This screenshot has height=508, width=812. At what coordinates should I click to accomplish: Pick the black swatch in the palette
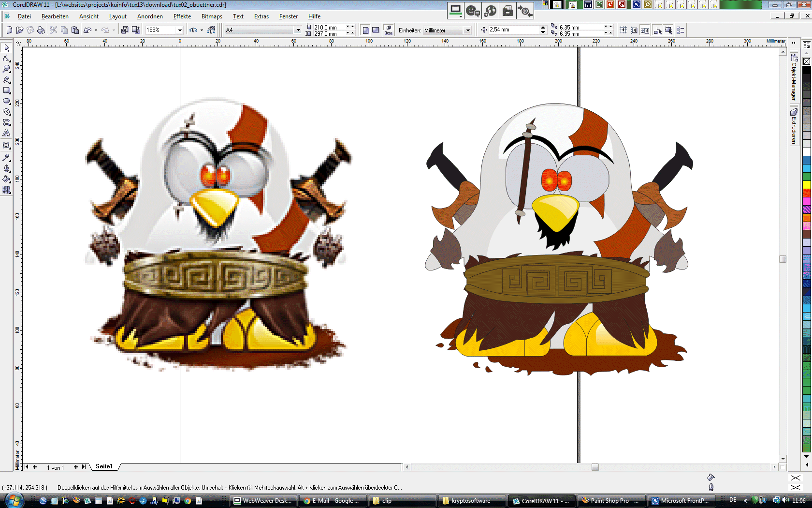(x=807, y=70)
